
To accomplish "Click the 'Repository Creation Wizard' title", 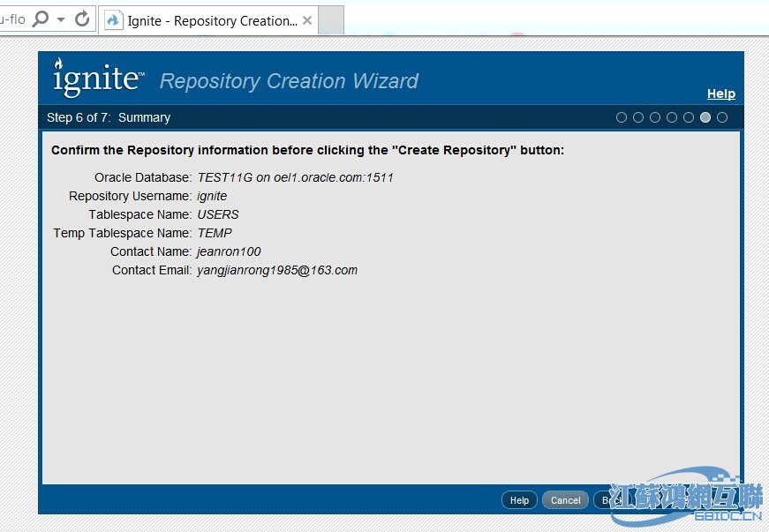I will 290,81.
